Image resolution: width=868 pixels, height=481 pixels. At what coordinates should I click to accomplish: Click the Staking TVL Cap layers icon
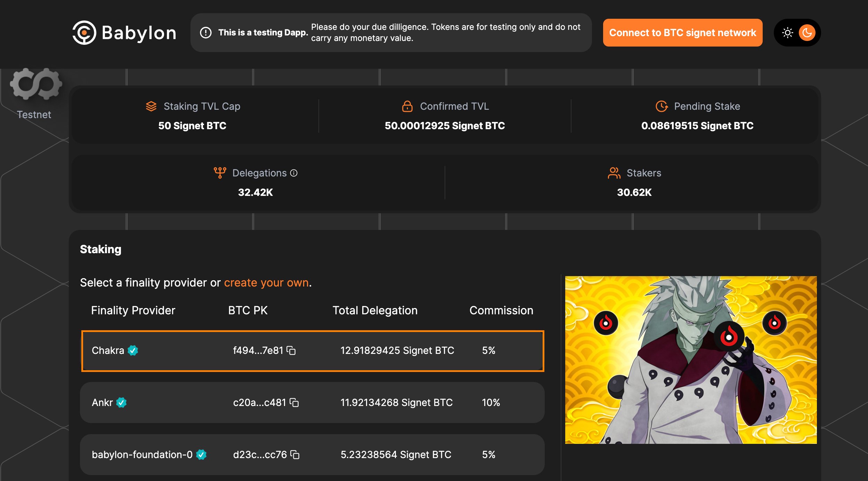(x=151, y=106)
